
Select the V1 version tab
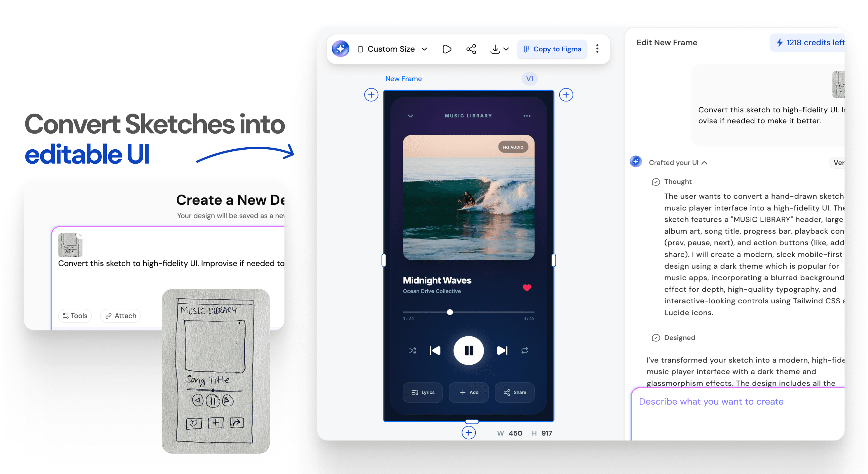click(529, 79)
